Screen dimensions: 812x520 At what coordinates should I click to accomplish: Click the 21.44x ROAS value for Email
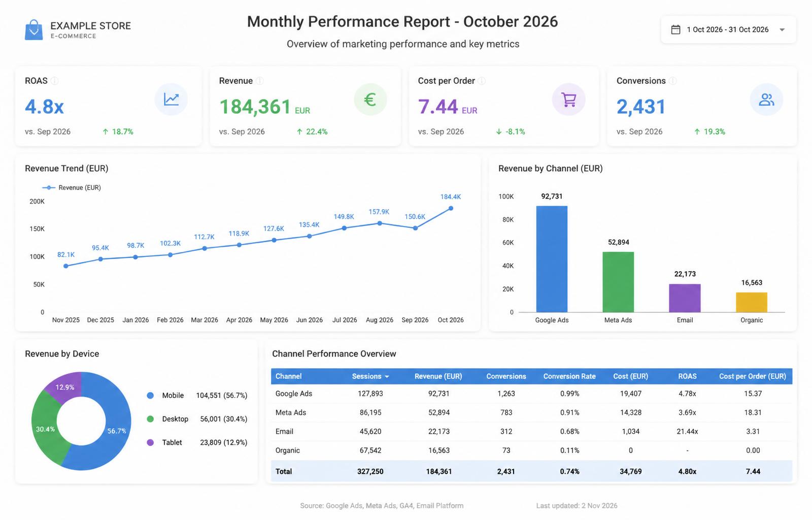click(687, 432)
